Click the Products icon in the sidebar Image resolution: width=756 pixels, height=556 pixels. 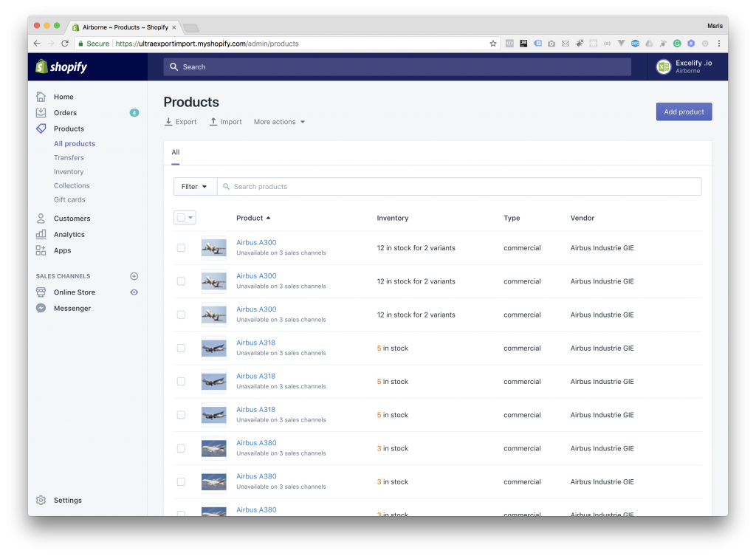click(x=42, y=128)
